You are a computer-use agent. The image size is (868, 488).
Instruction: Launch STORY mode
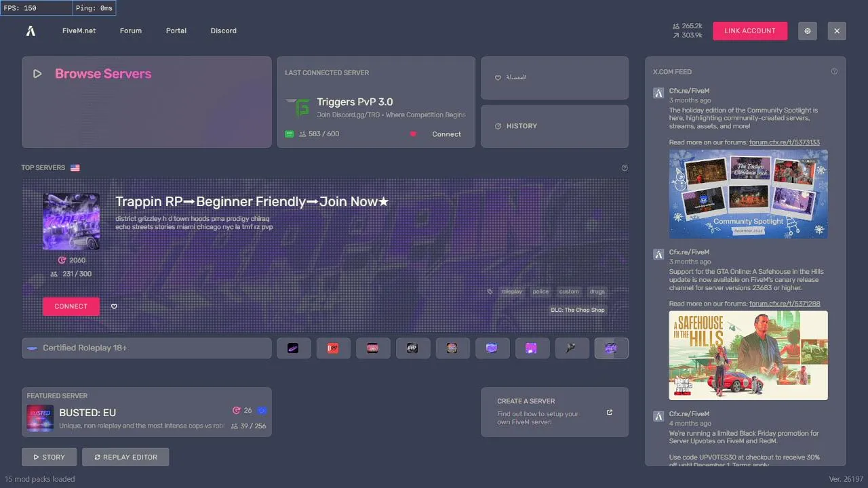[50, 457]
